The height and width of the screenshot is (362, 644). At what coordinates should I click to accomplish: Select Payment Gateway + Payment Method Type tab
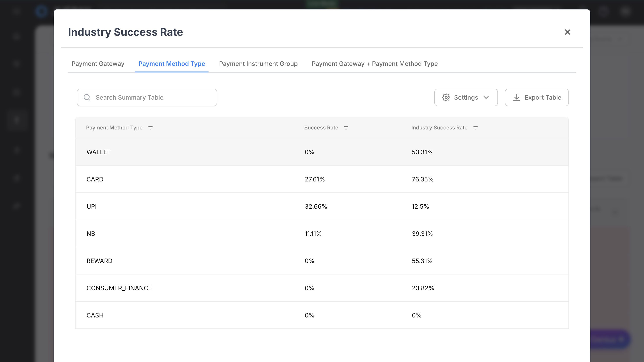pos(375,64)
